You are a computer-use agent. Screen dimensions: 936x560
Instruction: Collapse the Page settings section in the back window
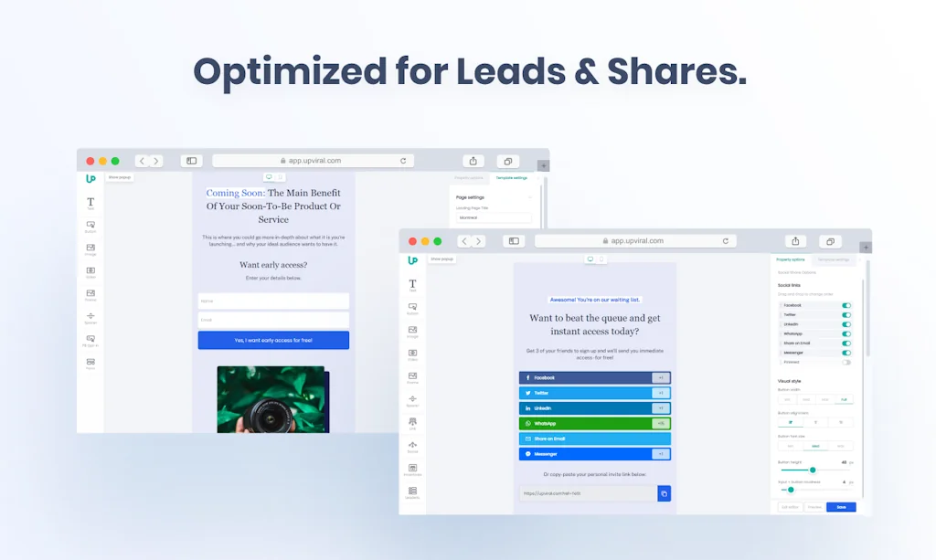529,197
